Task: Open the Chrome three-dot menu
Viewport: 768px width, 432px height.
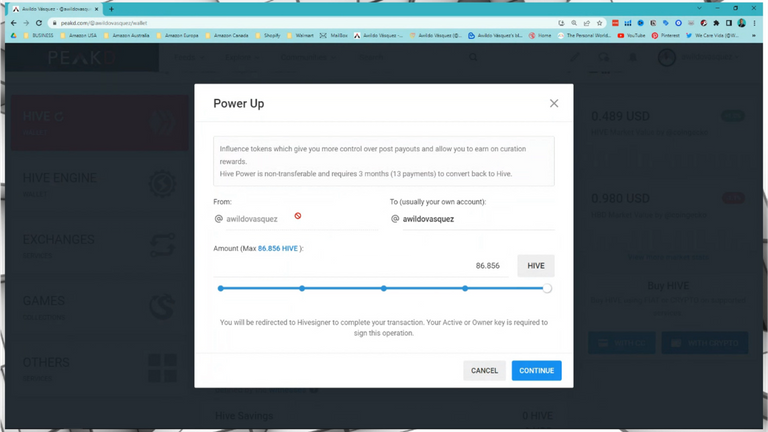Action: 755,23
